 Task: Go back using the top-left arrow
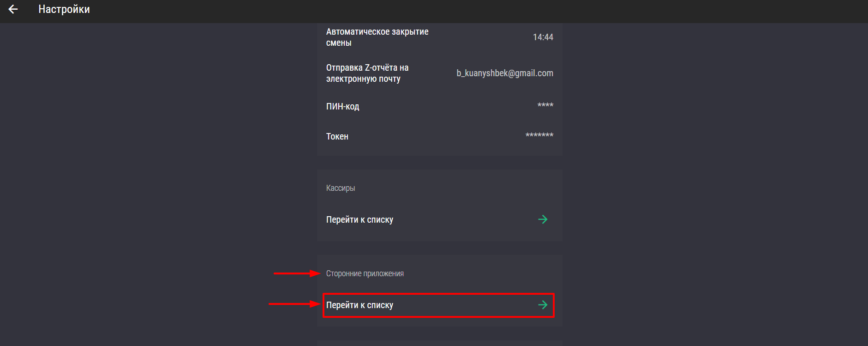(x=13, y=9)
